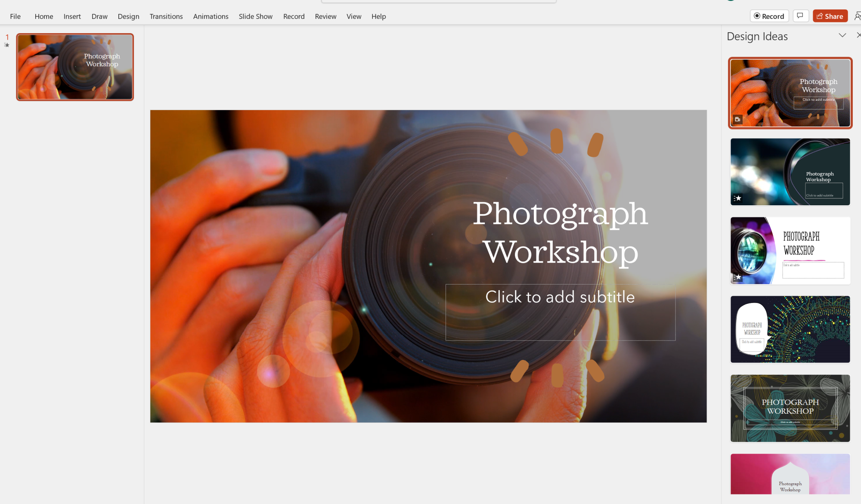Switch to the Slide Show tab
Image resolution: width=861 pixels, height=504 pixels.
pyautogui.click(x=255, y=16)
